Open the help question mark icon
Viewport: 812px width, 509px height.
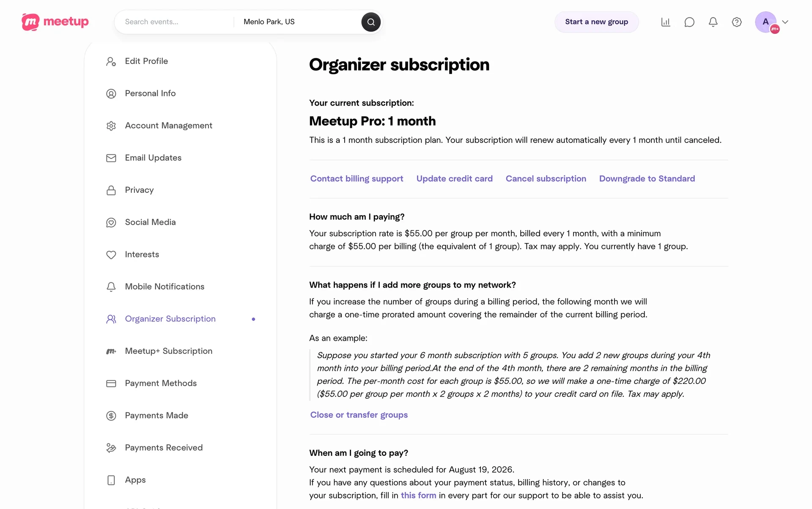click(737, 22)
